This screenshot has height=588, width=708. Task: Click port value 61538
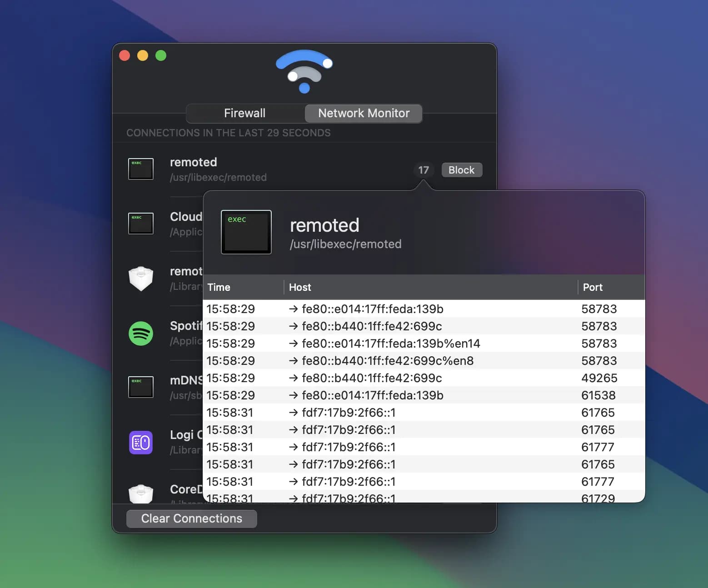pos(598,395)
